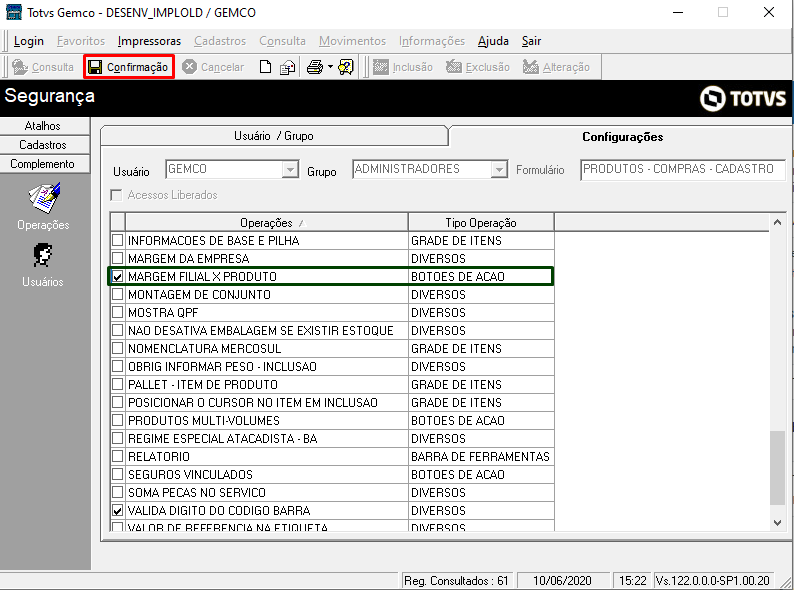Open the Impressoras menu
The width and height of the screenshot is (794, 590).
pyautogui.click(x=149, y=41)
